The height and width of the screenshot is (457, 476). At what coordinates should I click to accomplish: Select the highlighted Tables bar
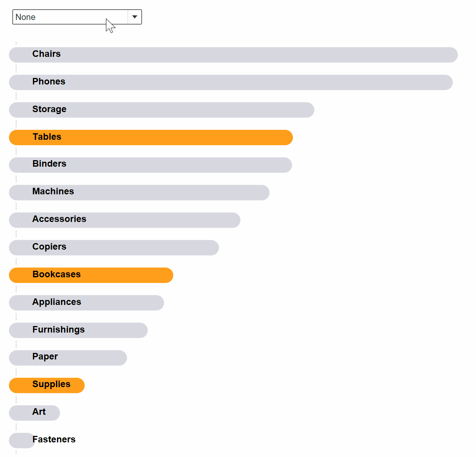coord(150,137)
